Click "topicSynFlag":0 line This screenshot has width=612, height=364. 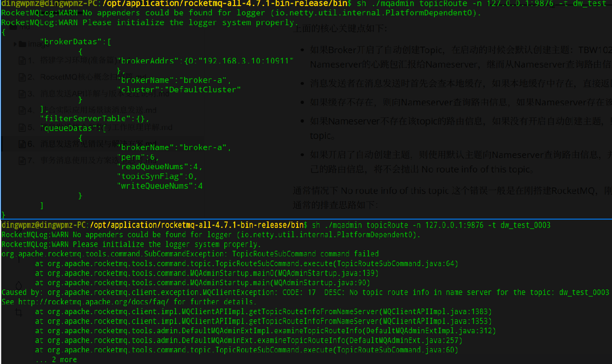click(x=157, y=176)
